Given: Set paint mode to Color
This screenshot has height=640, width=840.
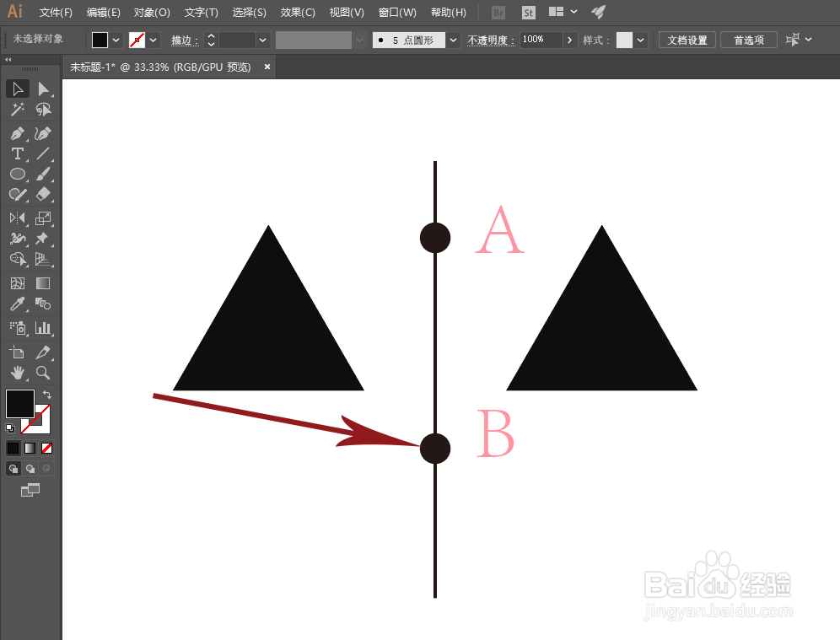Looking at the screenshot, I should (x=13, y=448).
